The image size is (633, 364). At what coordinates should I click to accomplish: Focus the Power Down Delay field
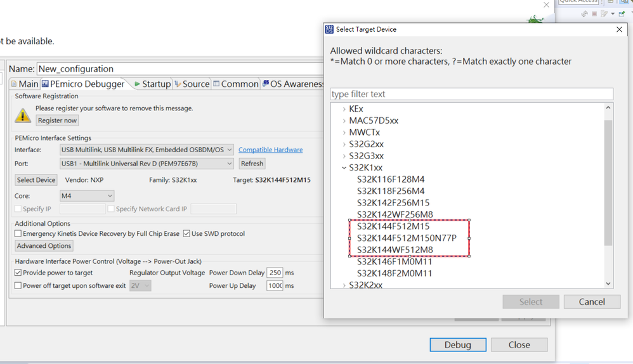(x=275, y=273)
